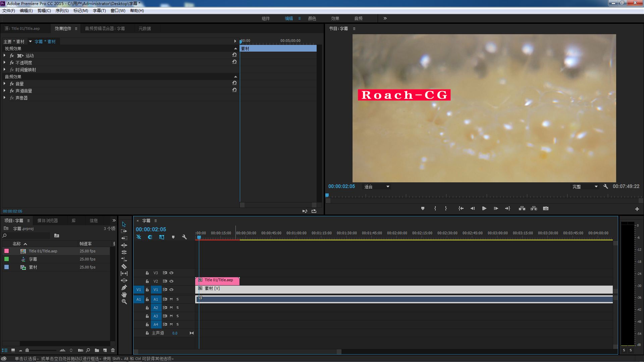Select the Title 01/Title.aep clip on track V2

[x=218, y=281]
